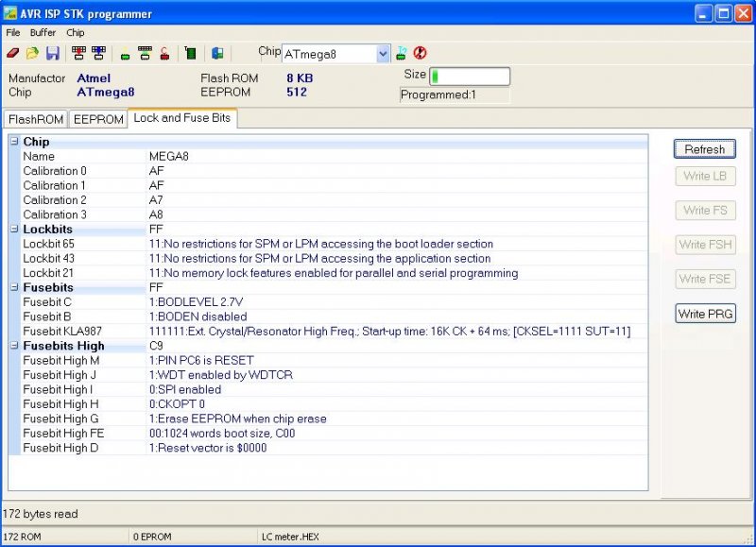Collapse the Chip group
756x547 pixels.
point(14,141)
